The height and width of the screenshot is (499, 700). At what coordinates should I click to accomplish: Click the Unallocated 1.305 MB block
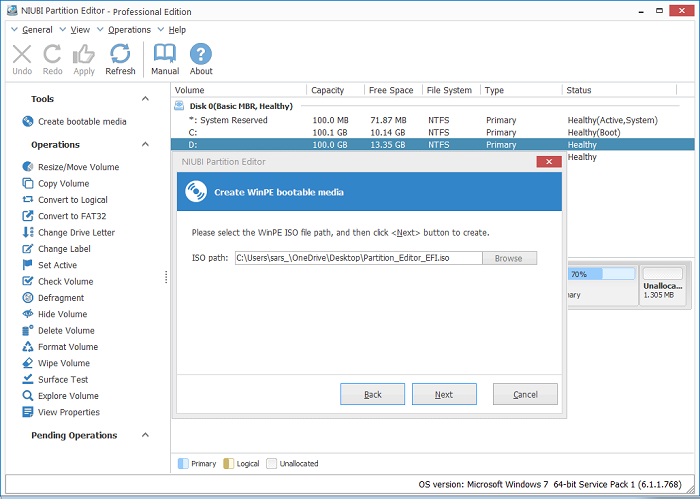coord(662,286)
